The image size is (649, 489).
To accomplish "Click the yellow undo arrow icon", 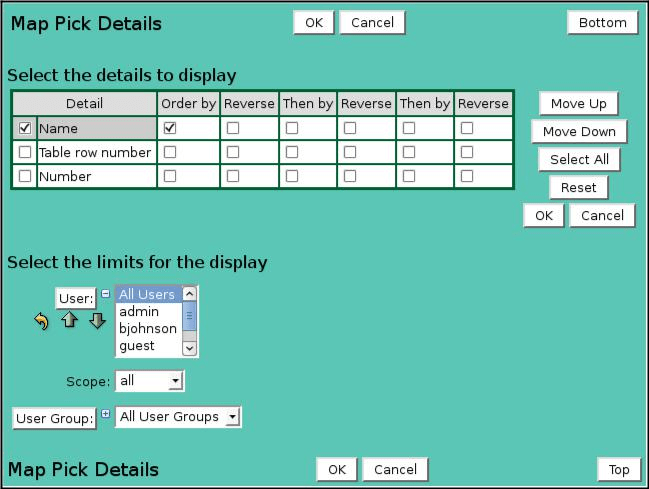I will [41, 321].
